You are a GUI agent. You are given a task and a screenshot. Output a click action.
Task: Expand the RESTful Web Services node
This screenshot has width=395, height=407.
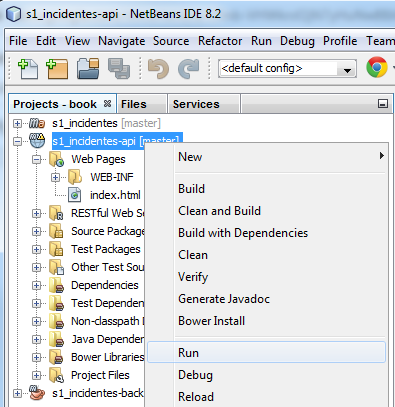pyautogui.click(x=36, y=214)
